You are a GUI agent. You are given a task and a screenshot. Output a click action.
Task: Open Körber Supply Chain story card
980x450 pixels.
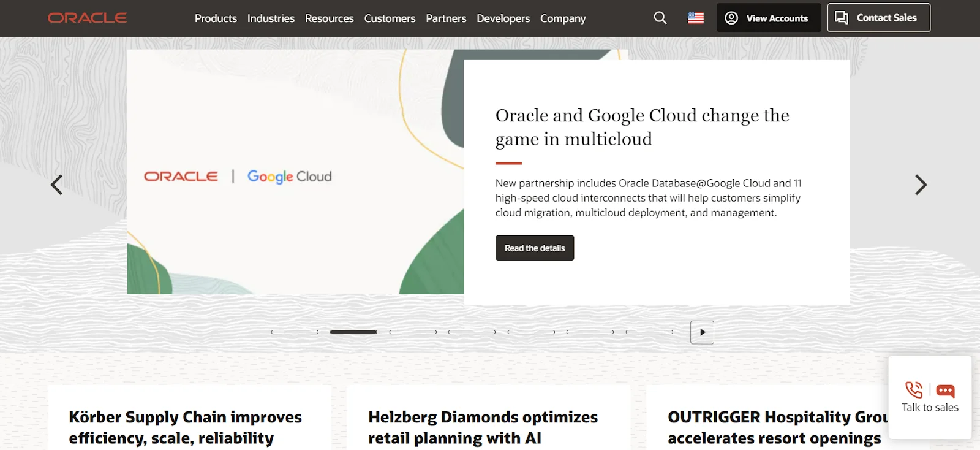(x=189, y=418)
